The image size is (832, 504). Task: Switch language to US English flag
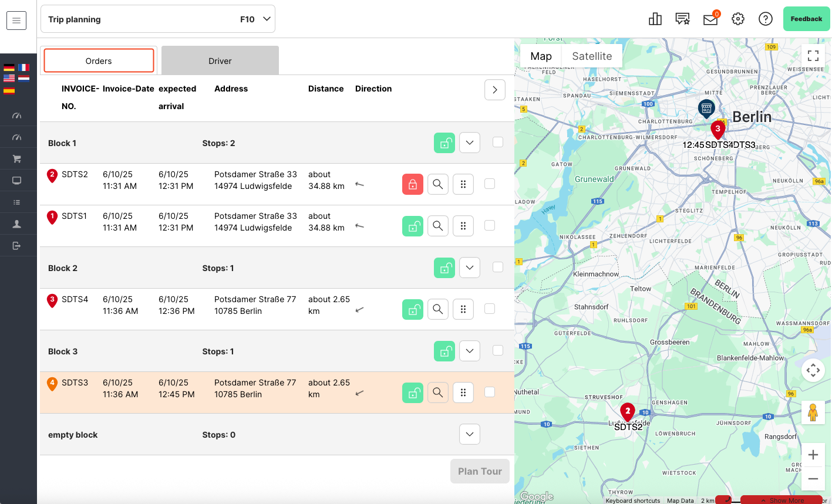[x=9, y=77]
